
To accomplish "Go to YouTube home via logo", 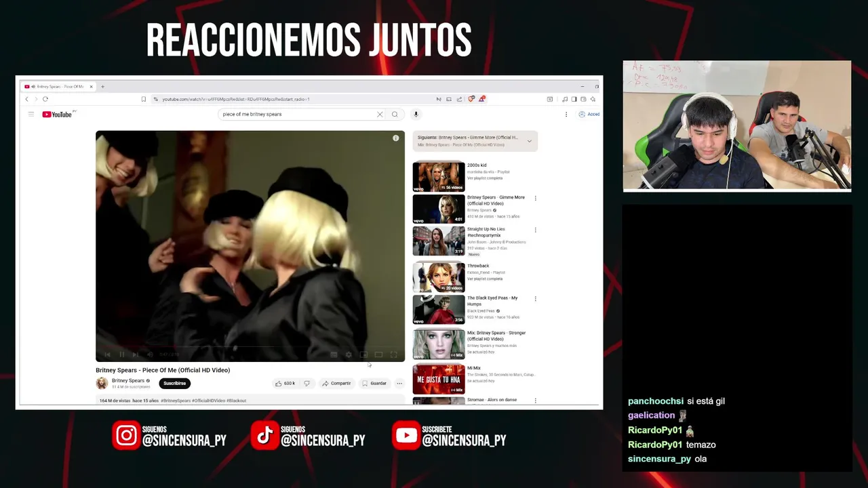I will (58, 115).
